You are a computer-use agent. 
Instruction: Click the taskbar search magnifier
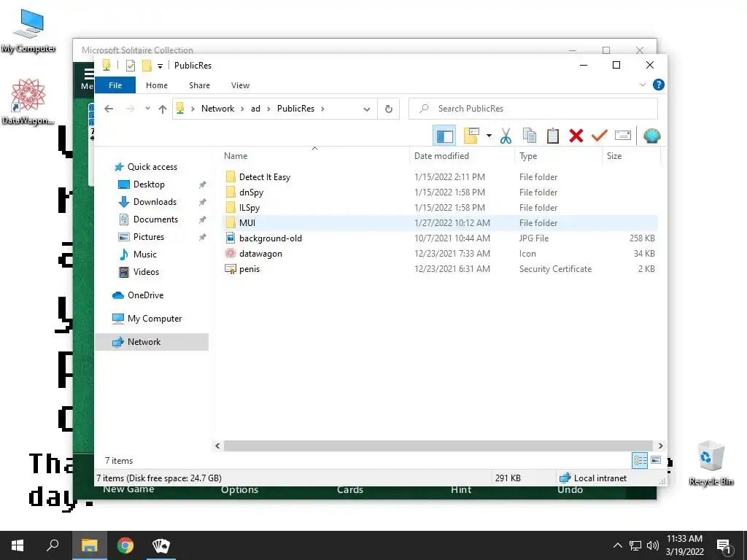pyautogui.click(x=53, y=545)
